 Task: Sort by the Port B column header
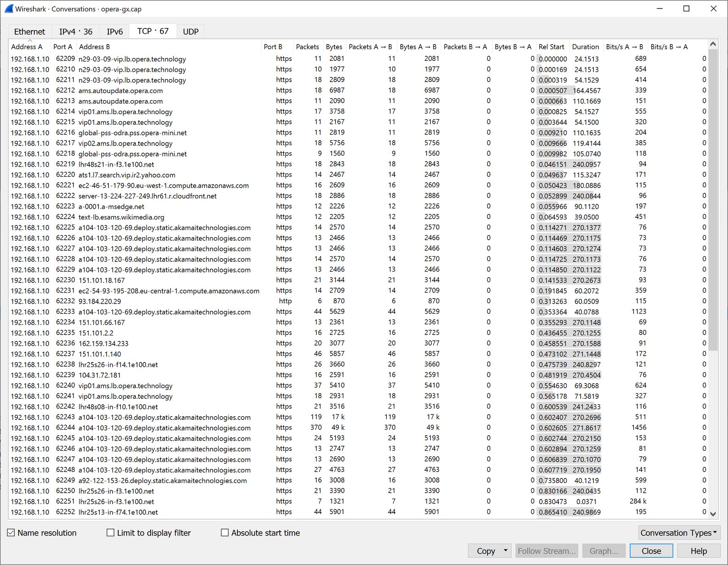(x=277, y=47)
